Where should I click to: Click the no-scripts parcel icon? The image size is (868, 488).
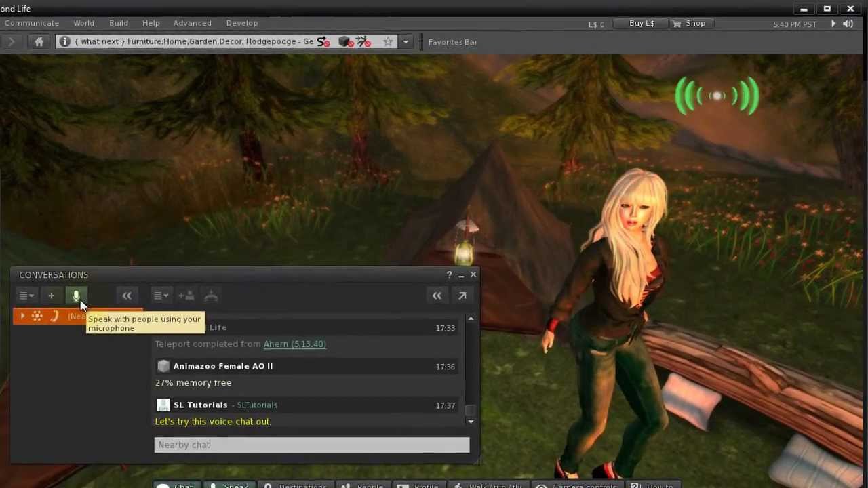coord(323,42)
